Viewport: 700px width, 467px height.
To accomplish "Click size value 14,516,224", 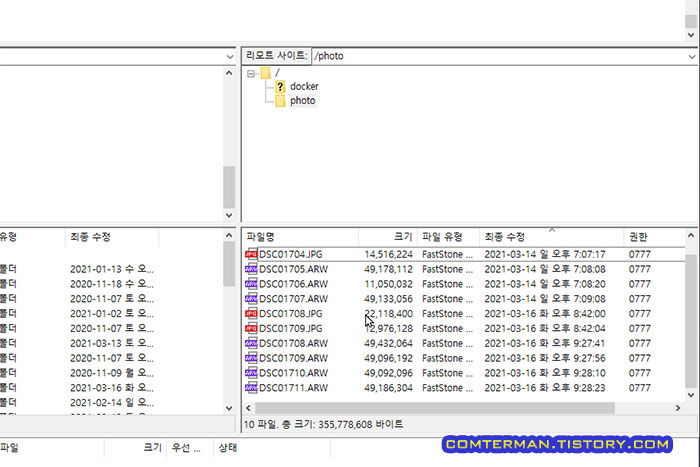I will coord(388,254).
